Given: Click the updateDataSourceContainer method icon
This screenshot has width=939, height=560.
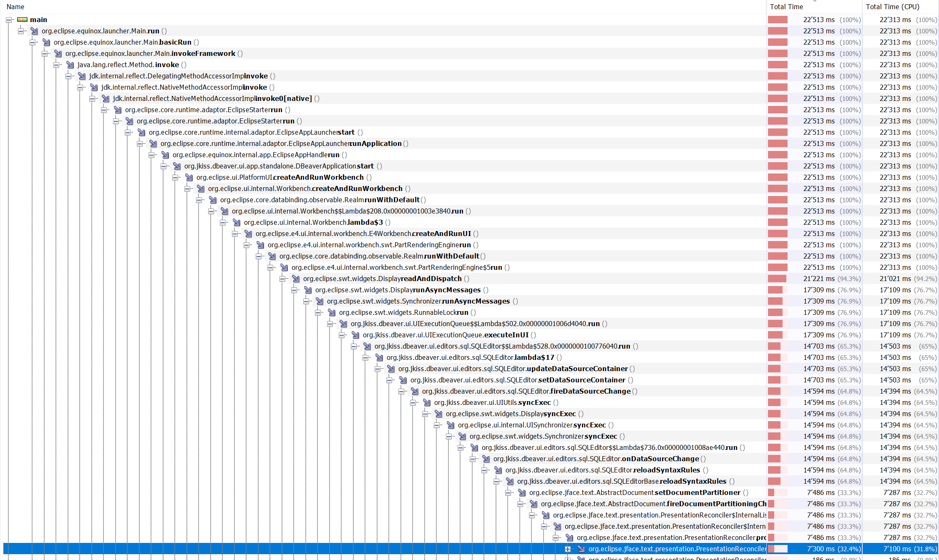Looking at the screenshot, I should 391,369.
